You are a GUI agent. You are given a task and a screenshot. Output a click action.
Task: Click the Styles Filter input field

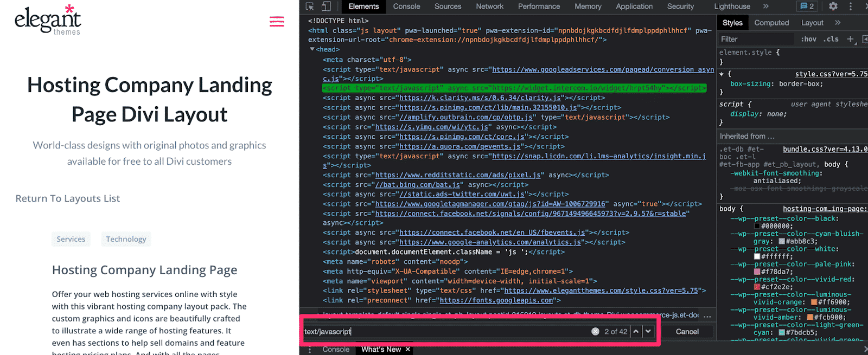[x=756, y=39]
